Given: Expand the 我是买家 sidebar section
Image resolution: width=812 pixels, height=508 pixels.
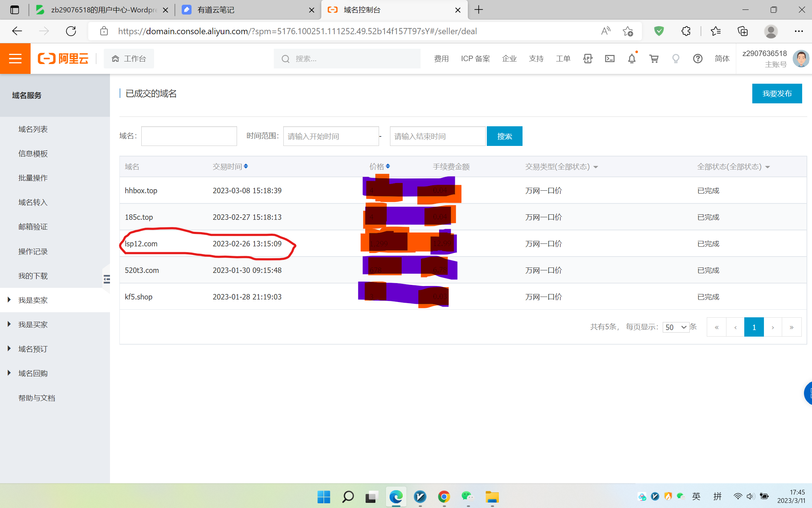Looking at the screenshot, I should [33, 325].
